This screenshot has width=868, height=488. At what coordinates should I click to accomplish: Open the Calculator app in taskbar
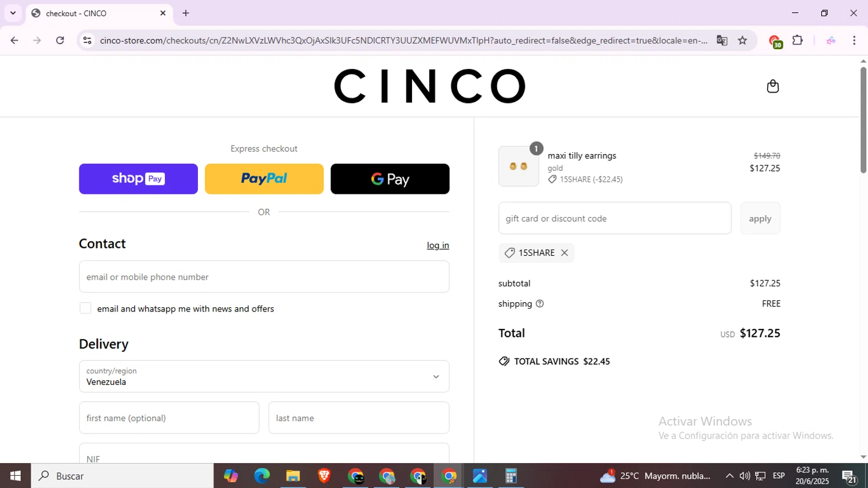click(x=511, y=476)
